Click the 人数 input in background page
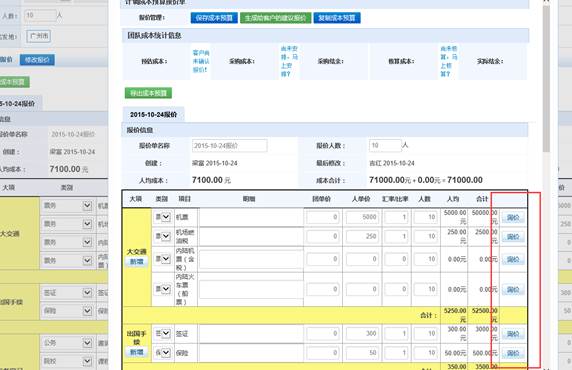Image resolution: width=572 pixels, height=370 pixels. click(40, 15)
